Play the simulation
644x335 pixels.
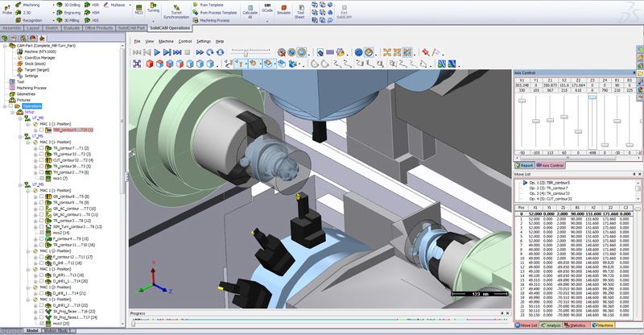tap(157, 52)
